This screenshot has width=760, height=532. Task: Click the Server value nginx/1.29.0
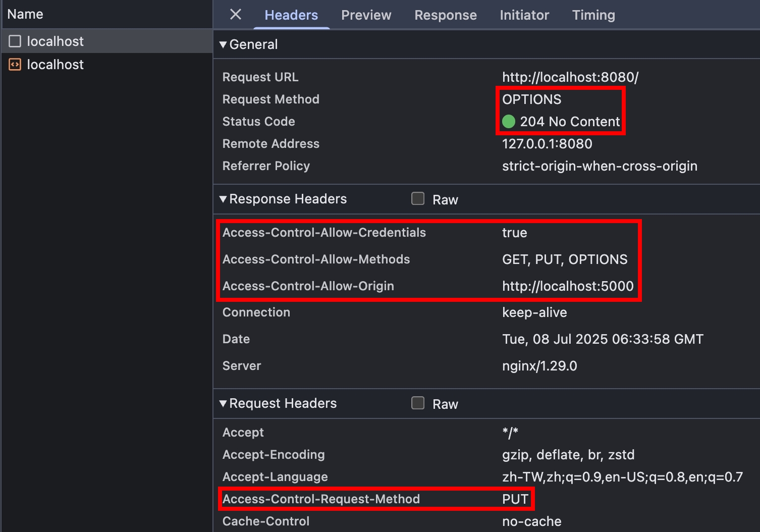[x=539, y=366]
